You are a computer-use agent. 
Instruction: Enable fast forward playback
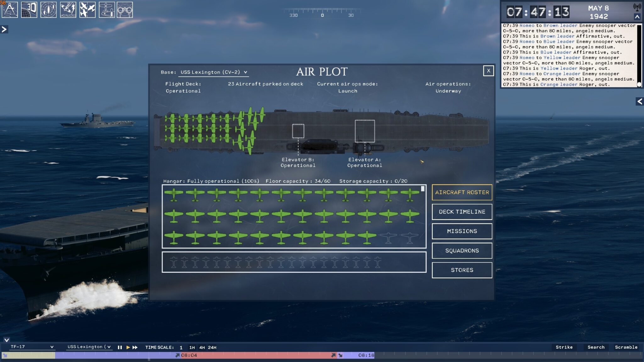click(x=135, y=347)
